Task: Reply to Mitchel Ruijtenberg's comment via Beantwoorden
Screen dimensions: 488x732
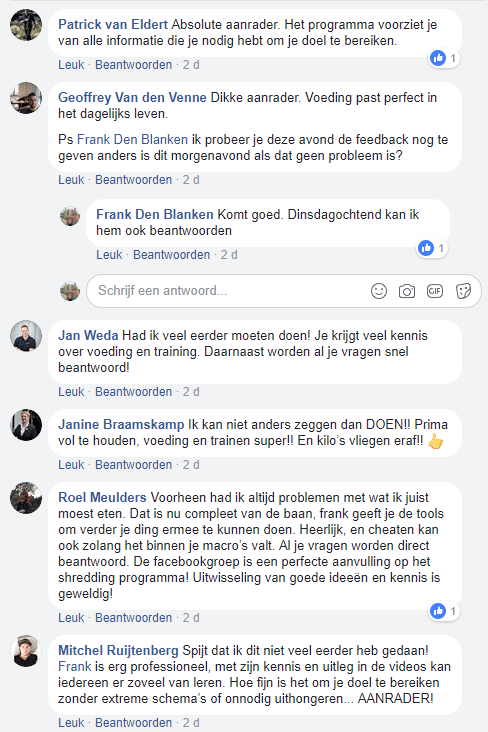Action: tap(134, 723)
